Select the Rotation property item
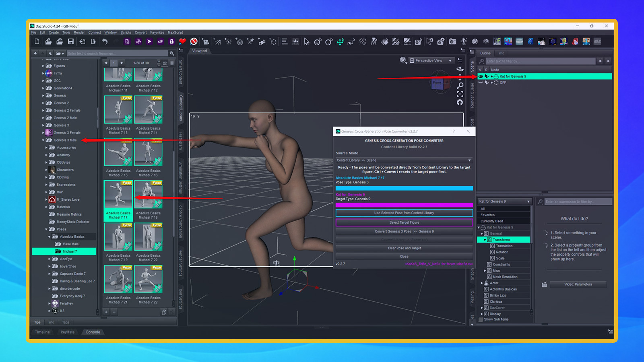The image size is (644, 362). (x=502, y=252)
